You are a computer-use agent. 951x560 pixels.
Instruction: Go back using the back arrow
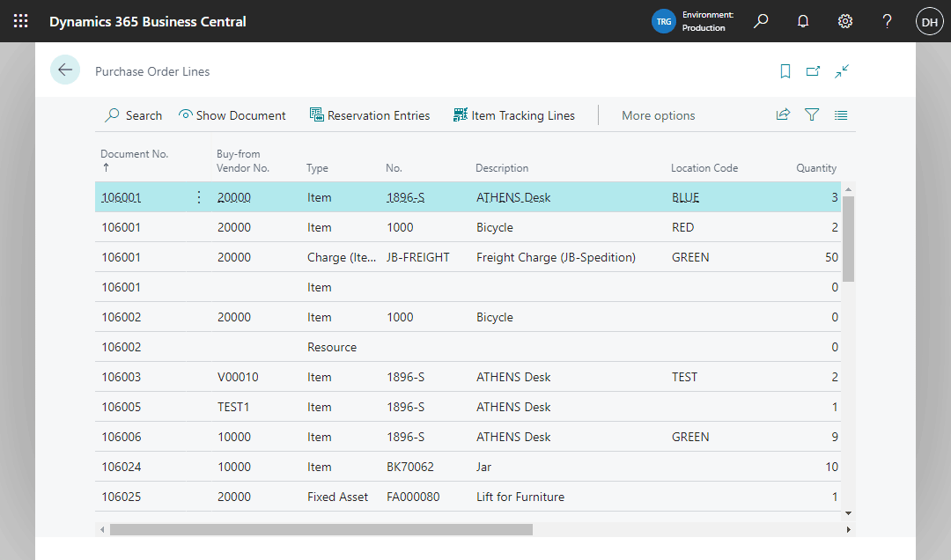[65, 70]
